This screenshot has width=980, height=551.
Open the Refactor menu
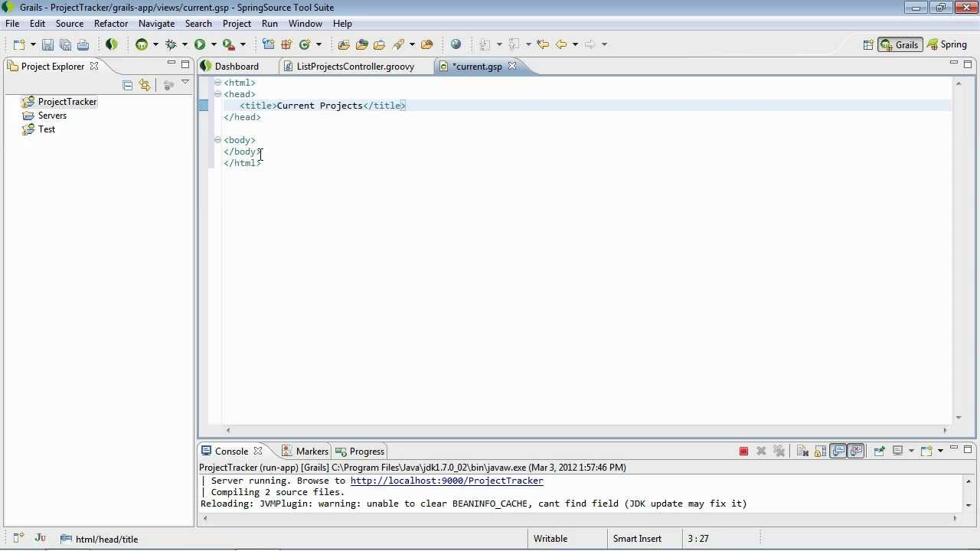(111, 24)
